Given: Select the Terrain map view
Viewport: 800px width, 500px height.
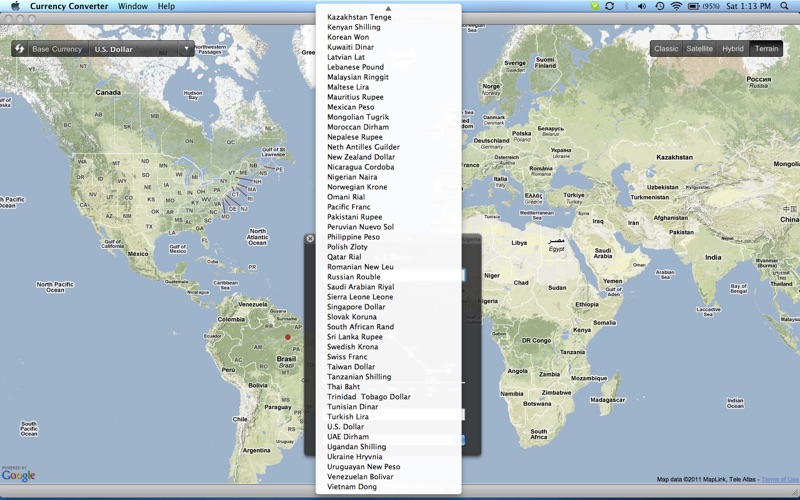Looking at the screenshot, I should [x=766, y=48].
